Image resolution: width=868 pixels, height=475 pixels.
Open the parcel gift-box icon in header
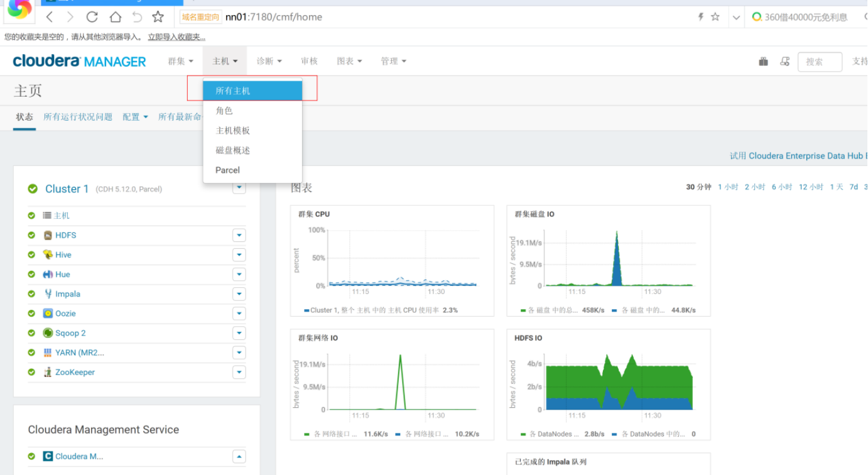pos(764,61)
